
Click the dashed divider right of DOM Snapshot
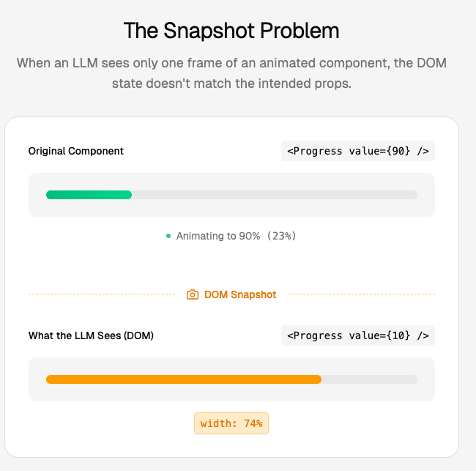(x=362, y=294)
